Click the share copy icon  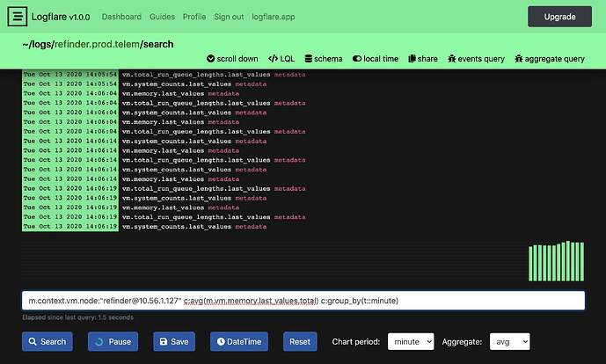(412, 59)
